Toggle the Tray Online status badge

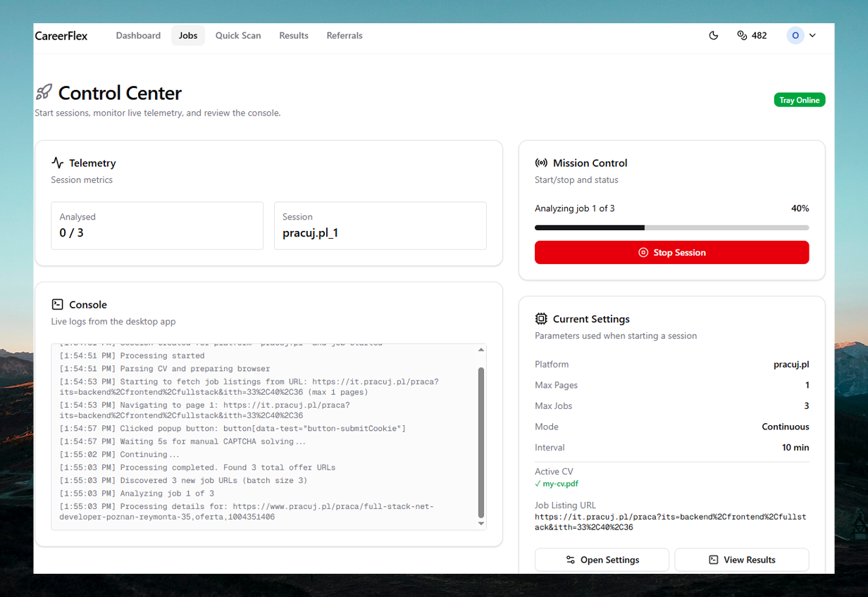click(800, 99)
